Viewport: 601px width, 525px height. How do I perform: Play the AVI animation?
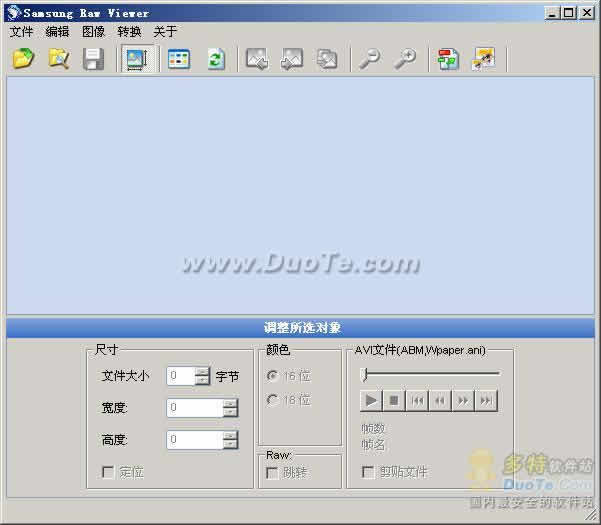click(x=371, y=401)
